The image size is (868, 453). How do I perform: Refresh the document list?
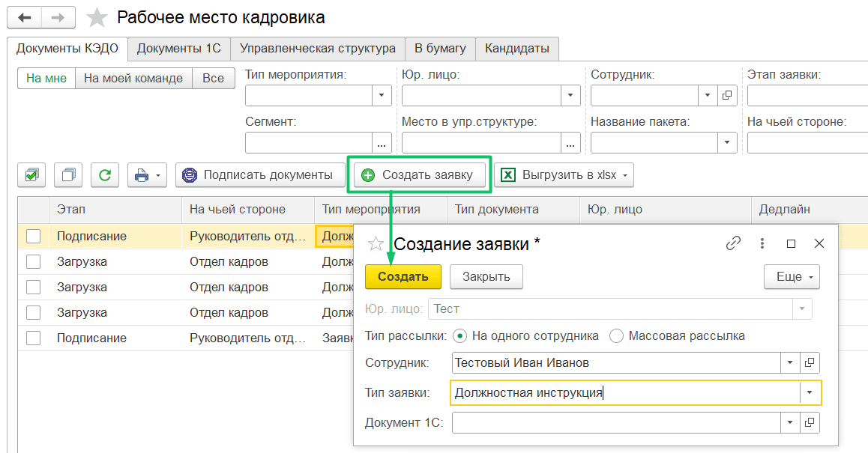click(105, 175)
